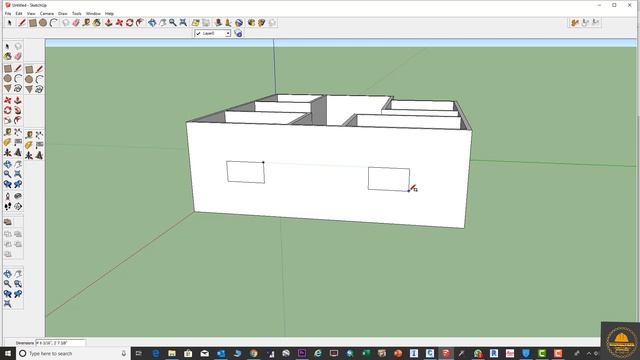Open the Add Location tool
The width and height of the screenshot is (640, 360).
tap(196, 23)
